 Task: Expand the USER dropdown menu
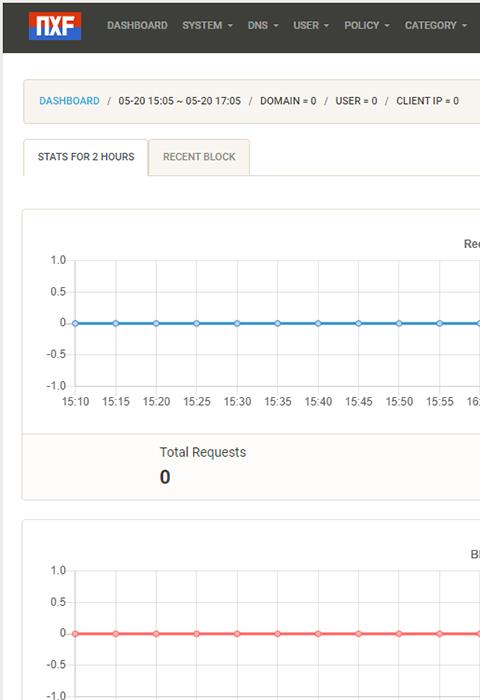point(311,25)
